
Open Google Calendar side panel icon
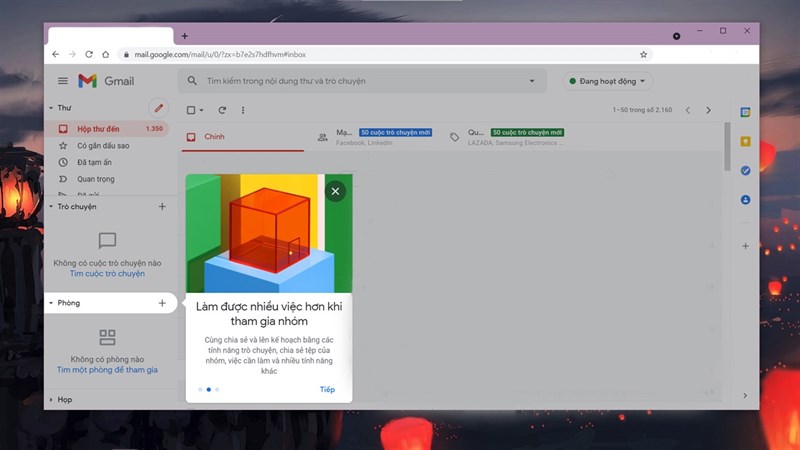click(x=745, y=112)
